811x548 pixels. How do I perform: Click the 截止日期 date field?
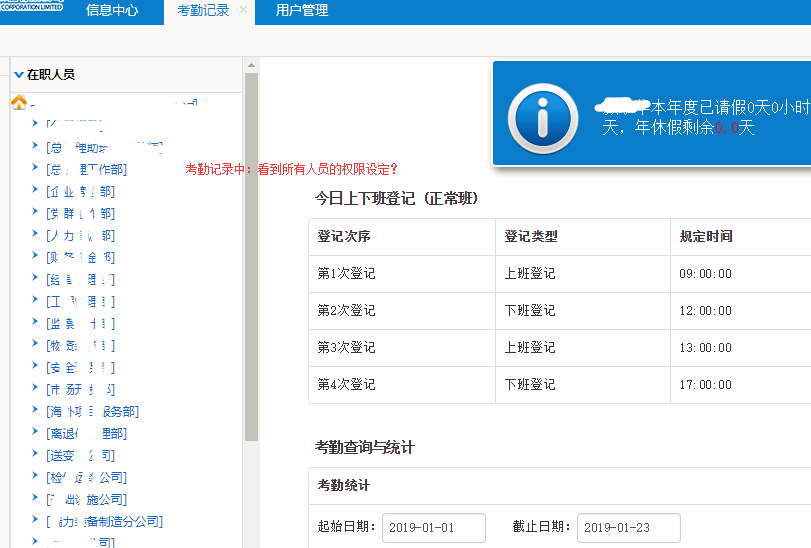(x=628, y=527)
